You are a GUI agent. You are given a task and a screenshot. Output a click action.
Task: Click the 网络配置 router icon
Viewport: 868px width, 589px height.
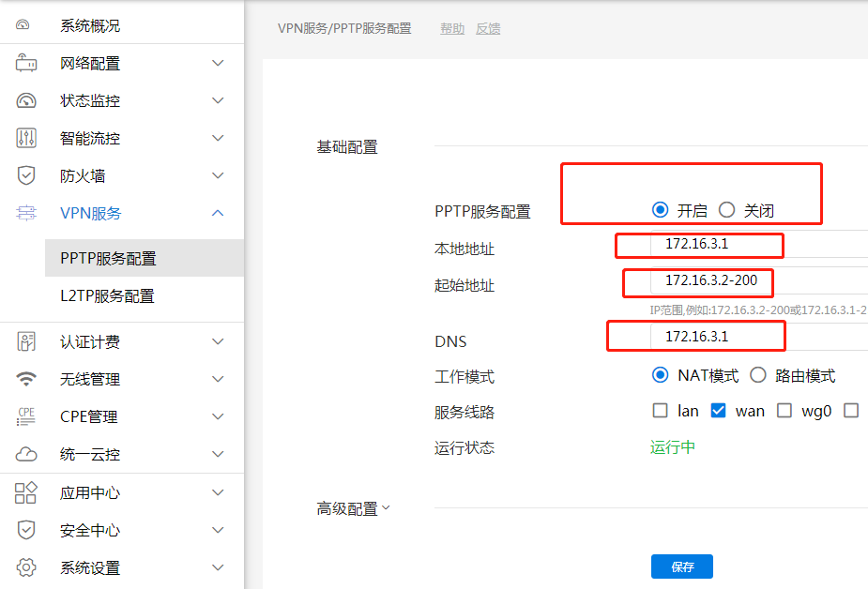point(26,64)
